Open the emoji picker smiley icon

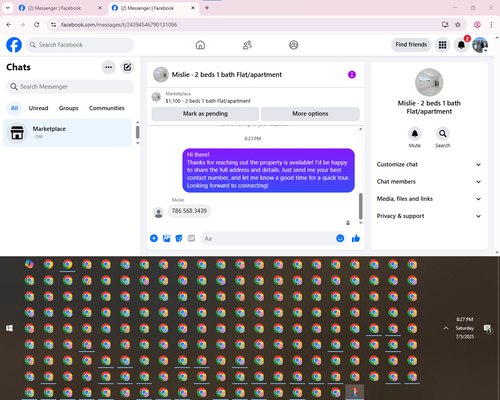(340, 238)
